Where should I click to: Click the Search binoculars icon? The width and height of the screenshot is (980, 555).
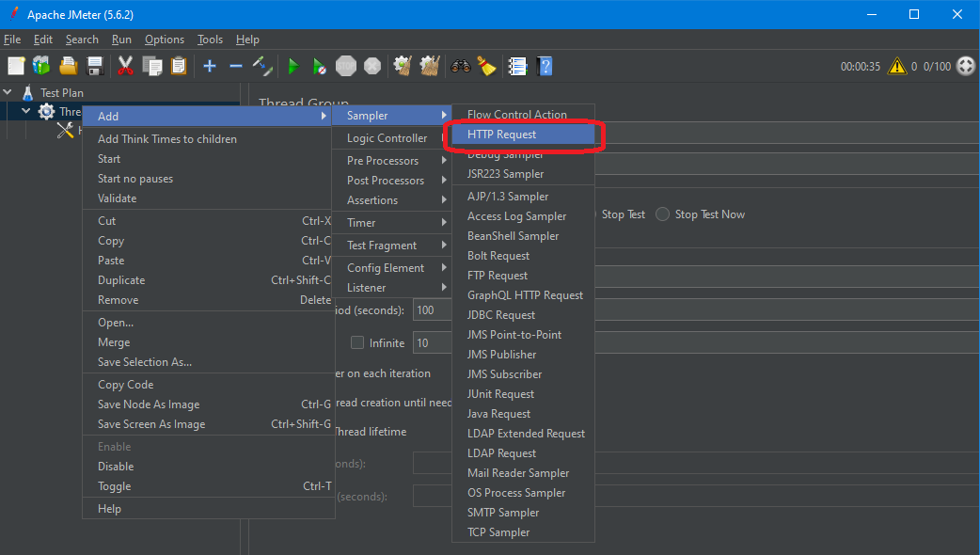click(460, 66)
